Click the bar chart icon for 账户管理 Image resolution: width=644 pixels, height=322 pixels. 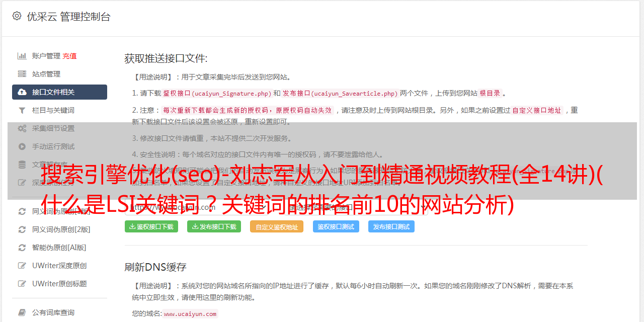point(22,56)
